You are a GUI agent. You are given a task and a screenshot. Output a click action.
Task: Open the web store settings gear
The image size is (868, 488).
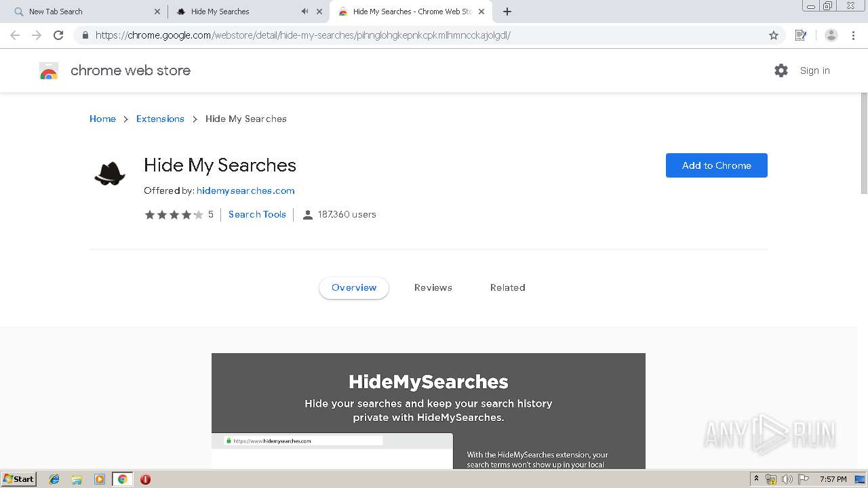(781, 70)
